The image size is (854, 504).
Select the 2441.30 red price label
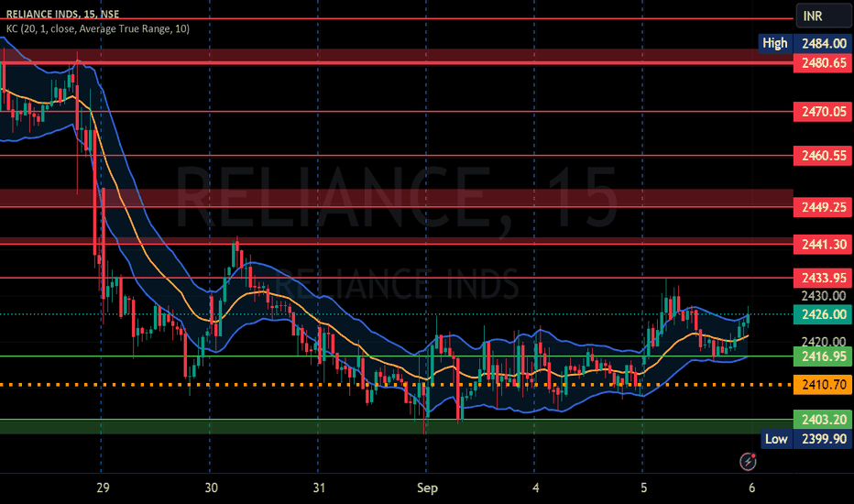[824, 245]
